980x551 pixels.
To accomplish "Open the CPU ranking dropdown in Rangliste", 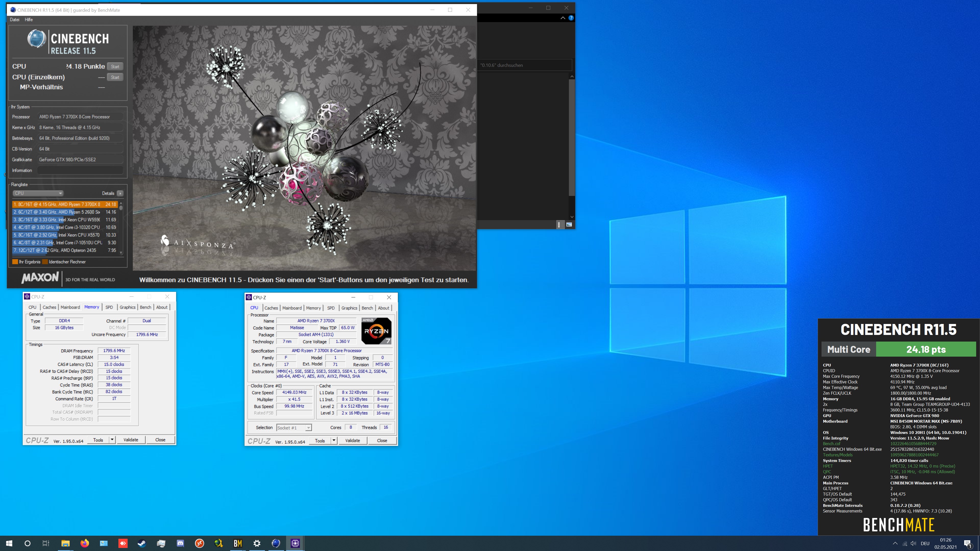I will tap(38, 193).
